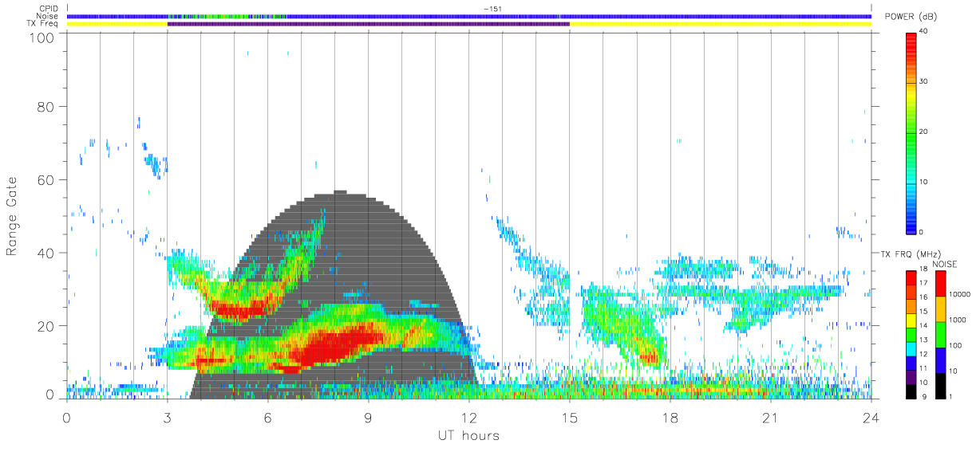Pick the green 13-14 MHz TX FRQ swatch

[910, 334]
